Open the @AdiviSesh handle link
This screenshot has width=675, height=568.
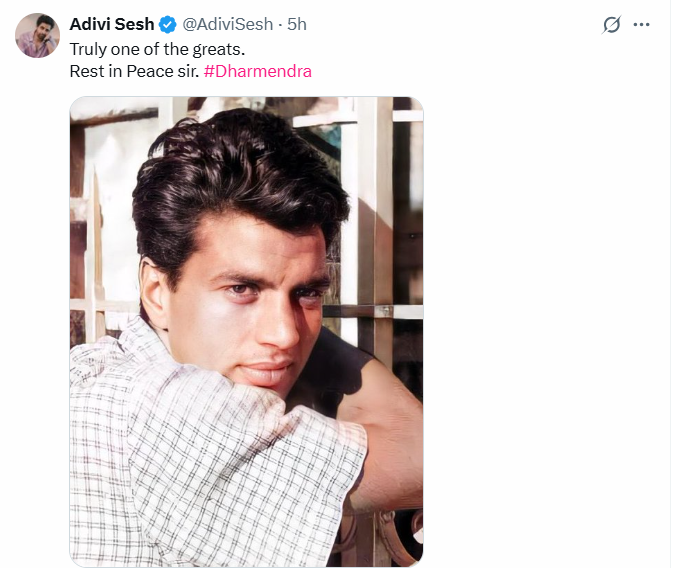tap(227, 25)
